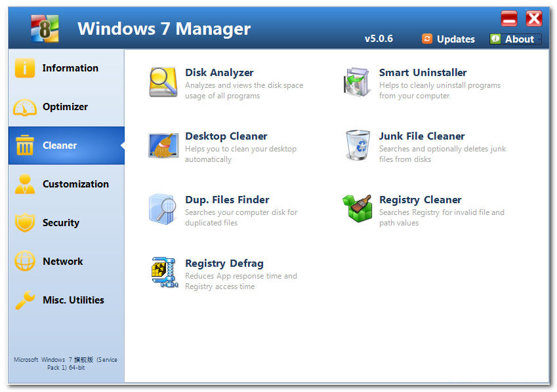Screen dimensions: 557x392
Task: Launch Junk File Cleaner recycle bin icon
Action: click(358, 146)
